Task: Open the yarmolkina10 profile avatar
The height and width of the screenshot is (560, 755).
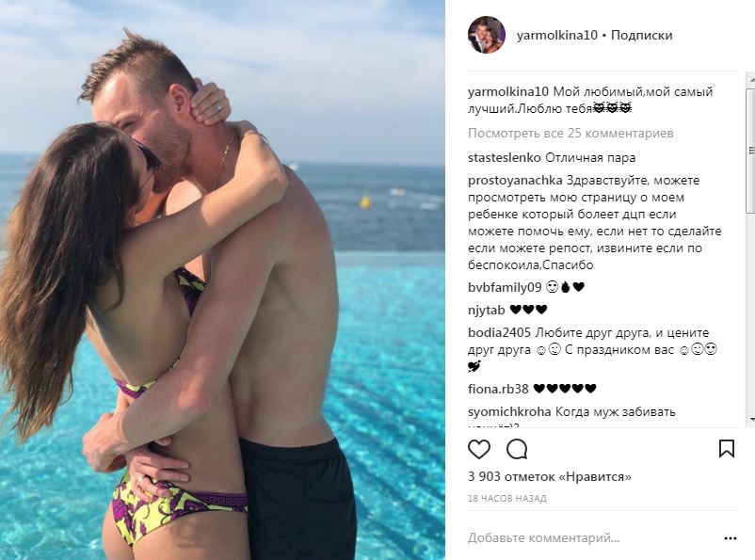Action: click(487, 35)
